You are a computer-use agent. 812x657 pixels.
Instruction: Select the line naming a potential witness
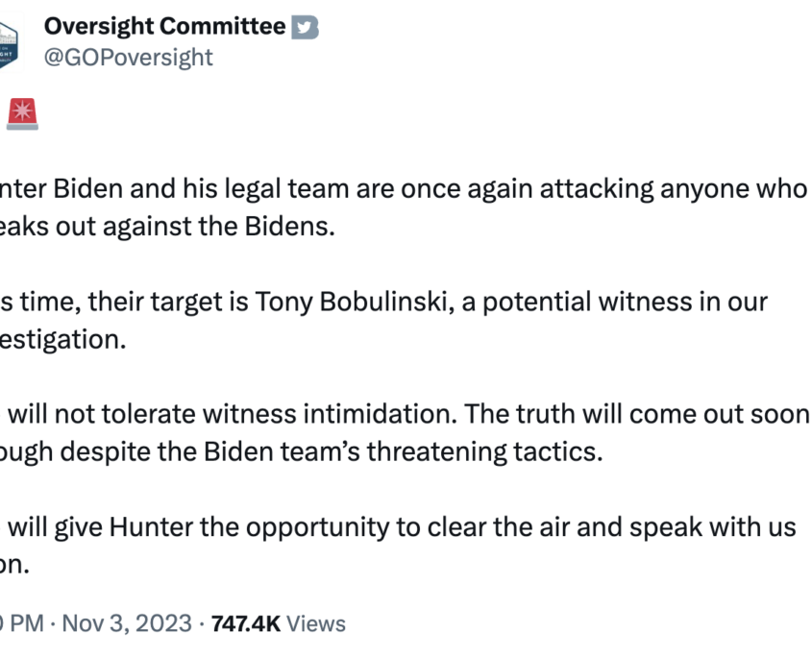[383, 302]
